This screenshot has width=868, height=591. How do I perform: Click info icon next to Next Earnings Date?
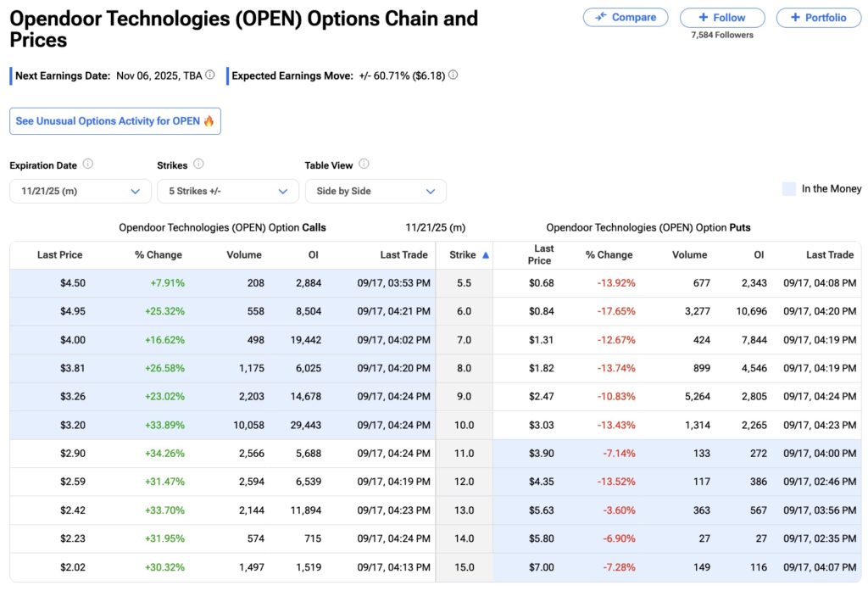210,75
